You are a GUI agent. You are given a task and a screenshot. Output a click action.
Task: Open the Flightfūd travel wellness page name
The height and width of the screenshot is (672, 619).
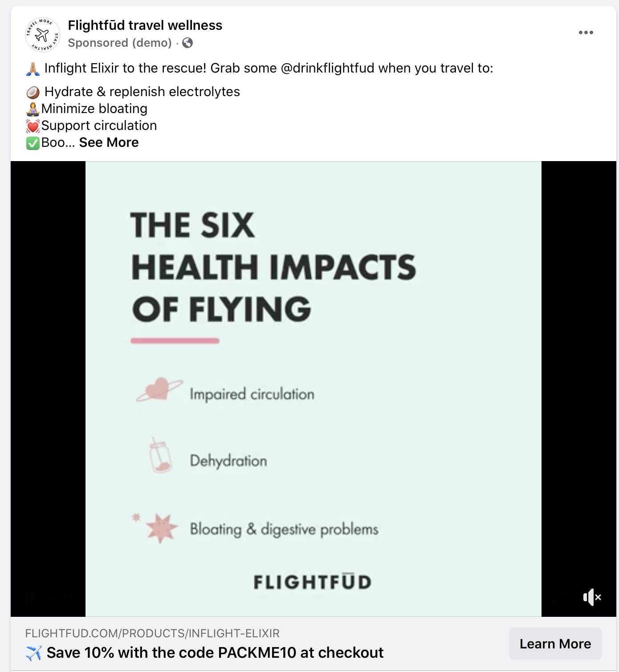click(145, 25)
